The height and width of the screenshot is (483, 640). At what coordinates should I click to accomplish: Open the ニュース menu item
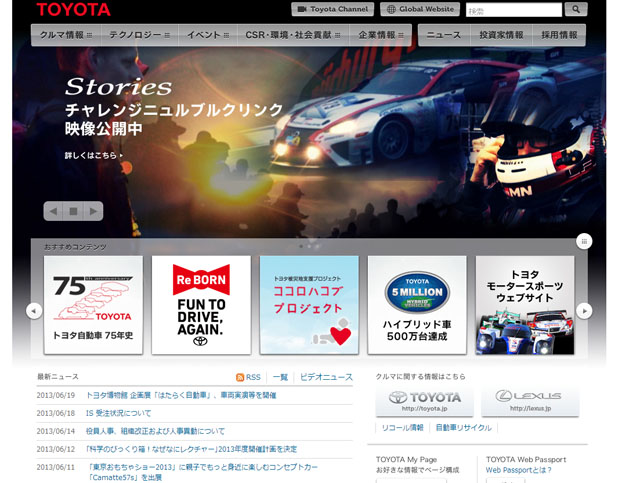444,35
